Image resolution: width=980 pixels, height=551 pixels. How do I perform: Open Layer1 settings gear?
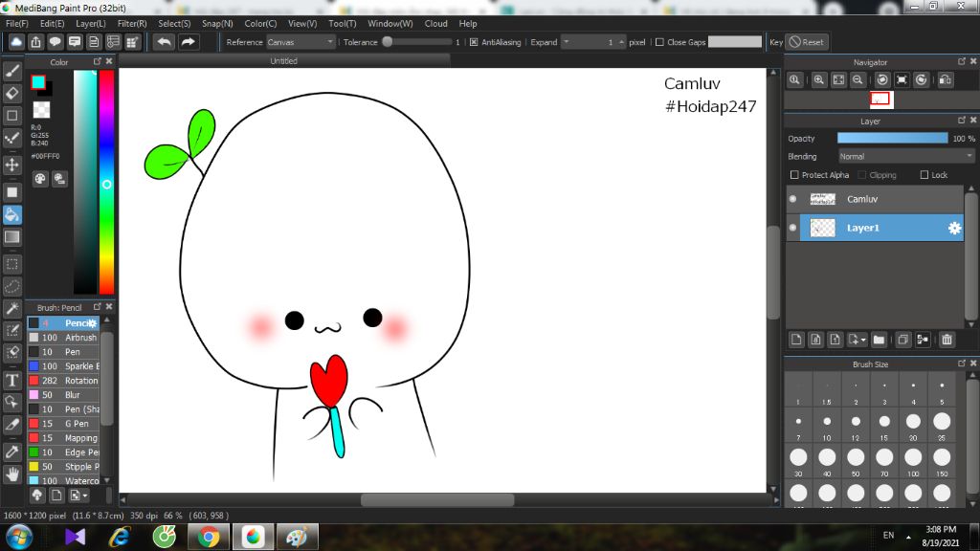pyautogui.click(x=954, y=228)
